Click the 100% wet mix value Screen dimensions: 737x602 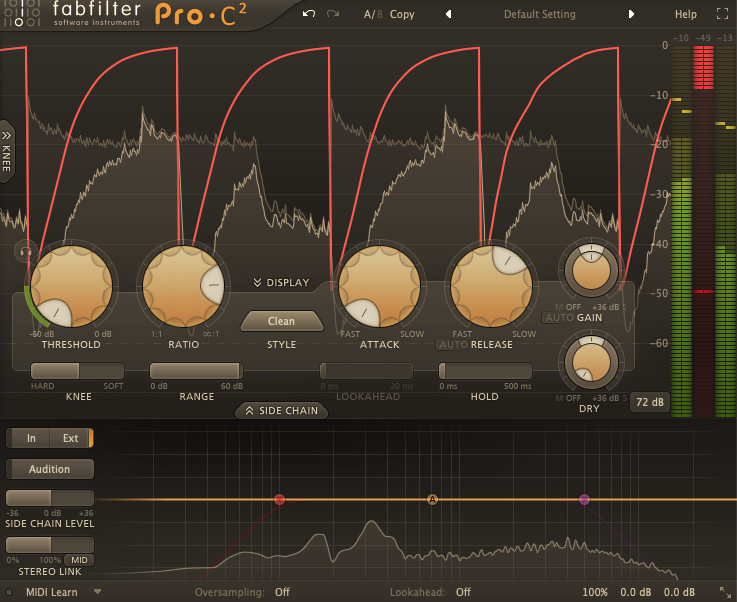(595, 592)
